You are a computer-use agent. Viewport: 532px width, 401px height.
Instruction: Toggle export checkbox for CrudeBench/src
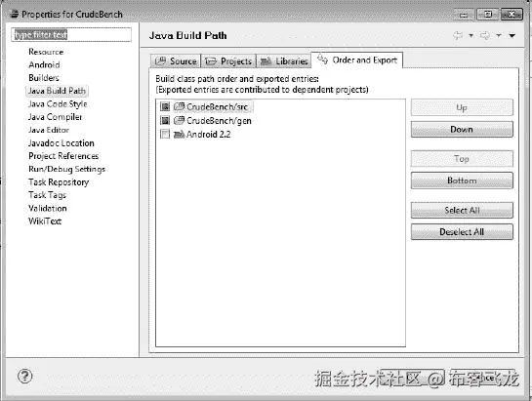click(x=165, y=107)
